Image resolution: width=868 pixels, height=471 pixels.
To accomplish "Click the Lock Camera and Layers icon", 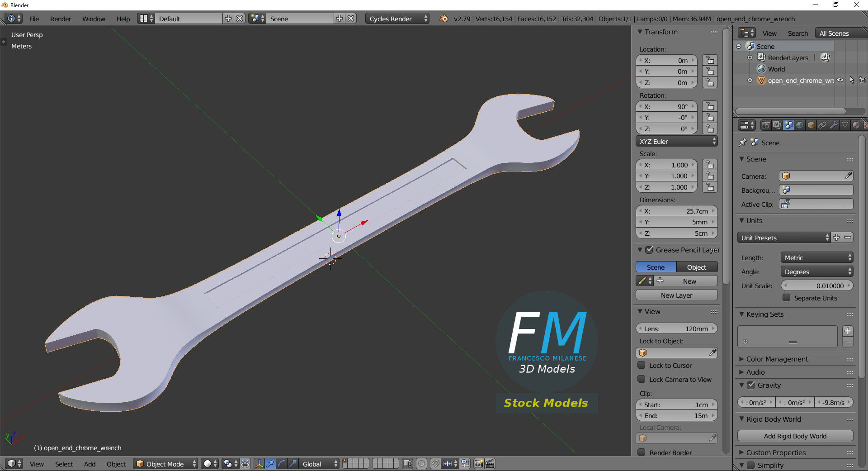I will (407, 463).
